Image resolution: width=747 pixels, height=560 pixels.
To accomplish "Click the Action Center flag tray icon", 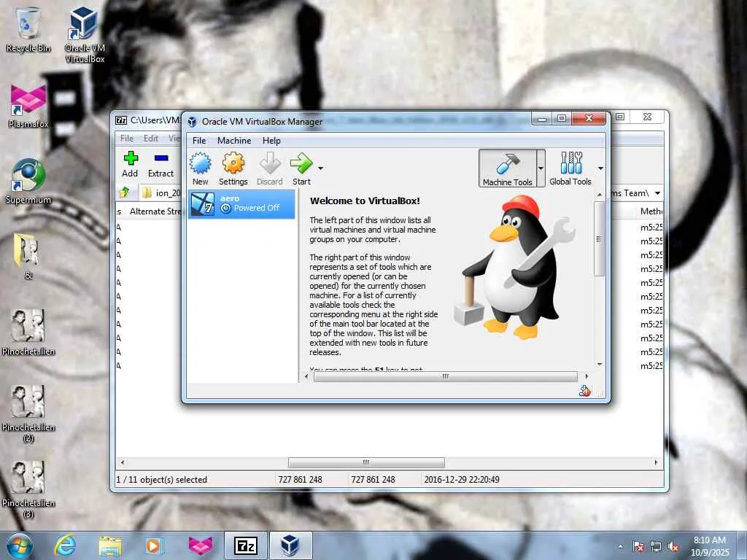I will (x=638, y=547).
